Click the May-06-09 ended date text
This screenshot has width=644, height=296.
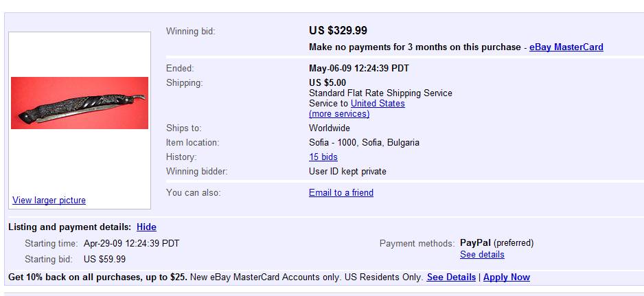359,69
